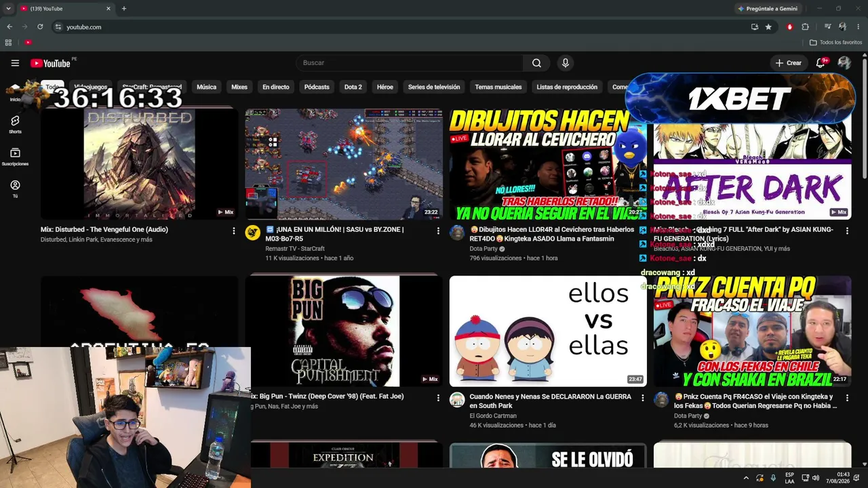The width and height of the screenshot is (868, 488).
Task: Expand the Todos los favoritos folder
Action: click(835, 43)
